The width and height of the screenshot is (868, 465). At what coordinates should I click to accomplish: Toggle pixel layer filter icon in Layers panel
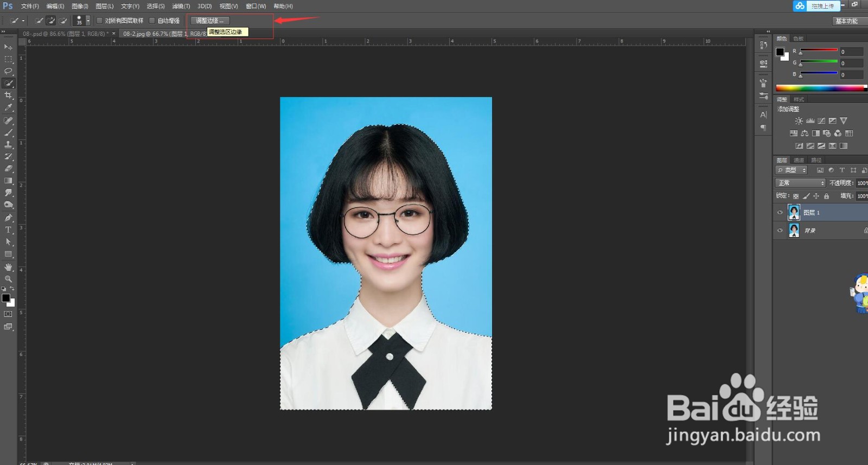click(820, 170)
